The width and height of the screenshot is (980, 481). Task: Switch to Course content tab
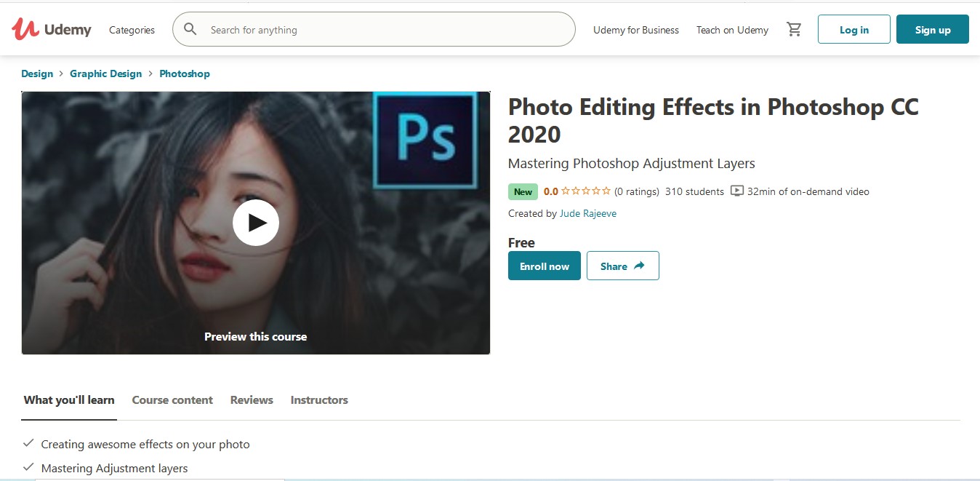[172, 400]
